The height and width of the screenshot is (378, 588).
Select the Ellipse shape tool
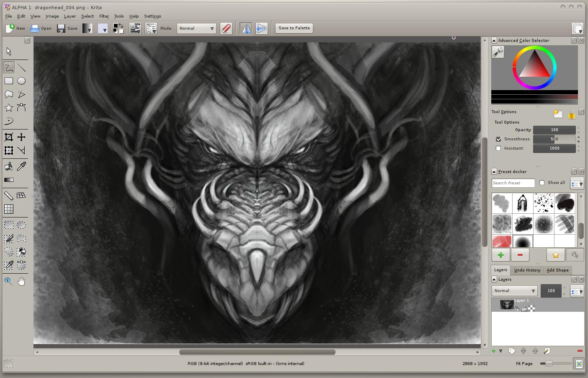21,81
